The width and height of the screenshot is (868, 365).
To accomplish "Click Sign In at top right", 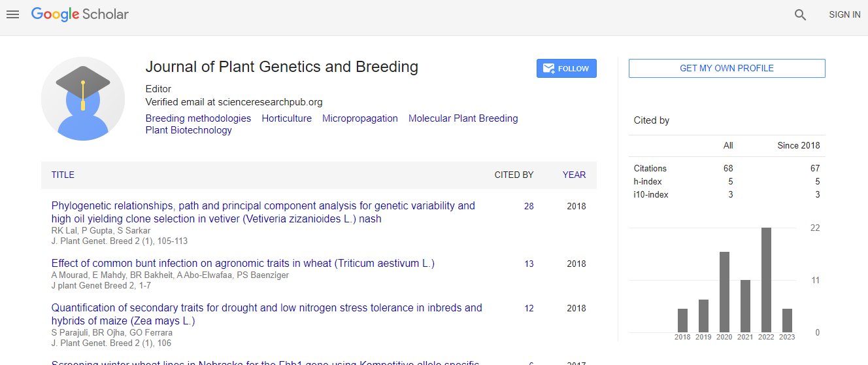I will click(x=844, y=14).
